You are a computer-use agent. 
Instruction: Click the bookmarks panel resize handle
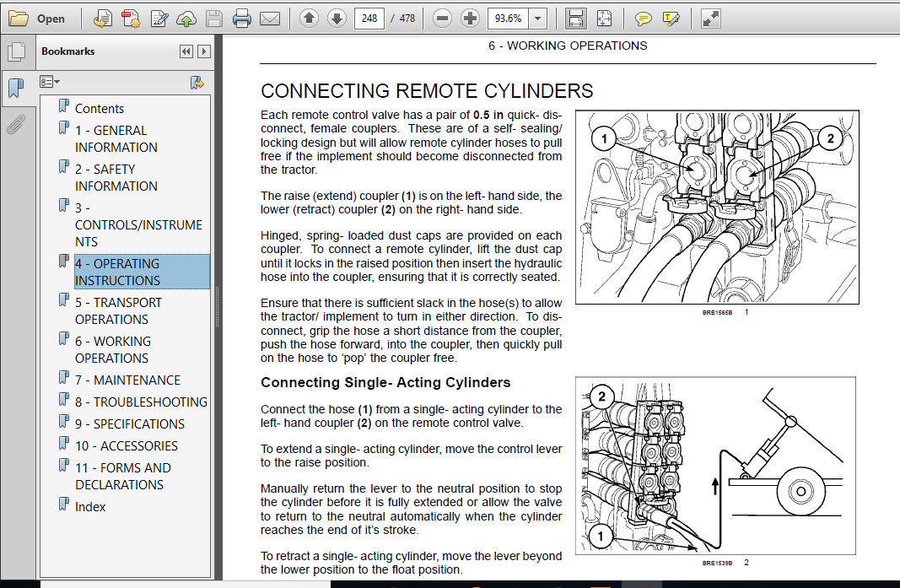point(218,307)
